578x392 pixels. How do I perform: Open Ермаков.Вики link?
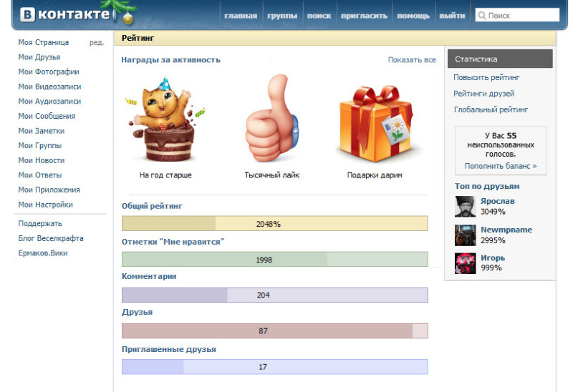click(43, 253)
